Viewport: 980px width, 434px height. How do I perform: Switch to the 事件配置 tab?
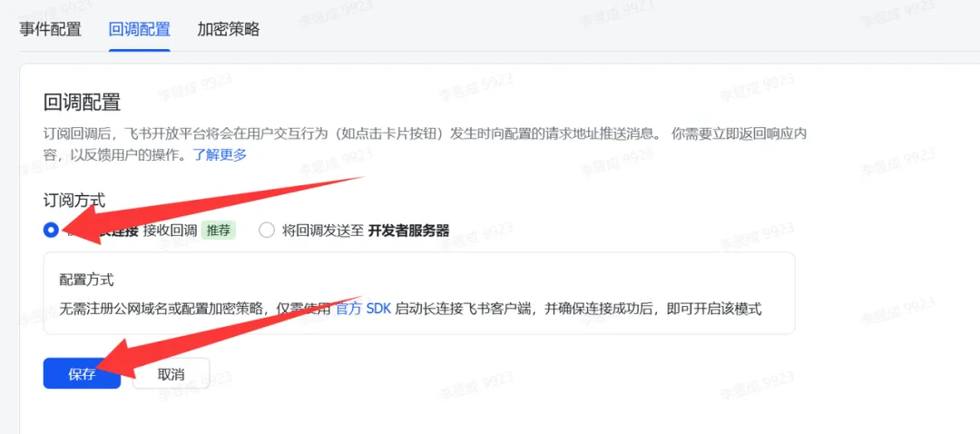(50, 29)
